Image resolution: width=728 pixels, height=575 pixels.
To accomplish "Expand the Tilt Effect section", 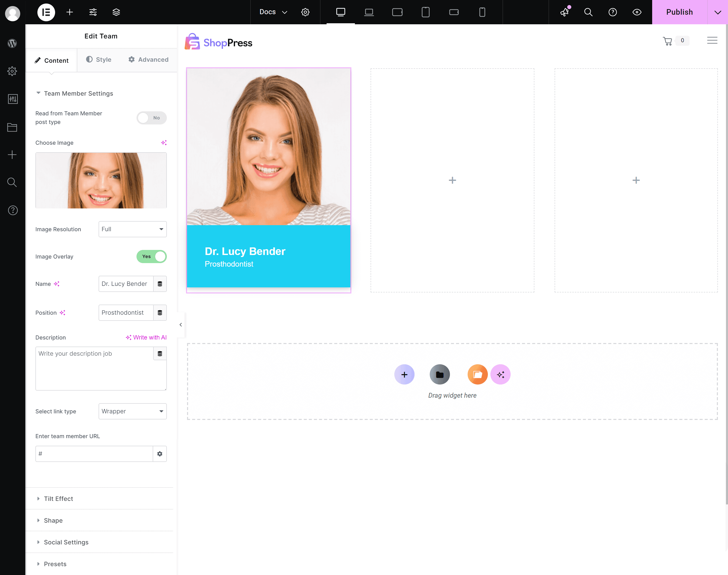I will 59,499.
